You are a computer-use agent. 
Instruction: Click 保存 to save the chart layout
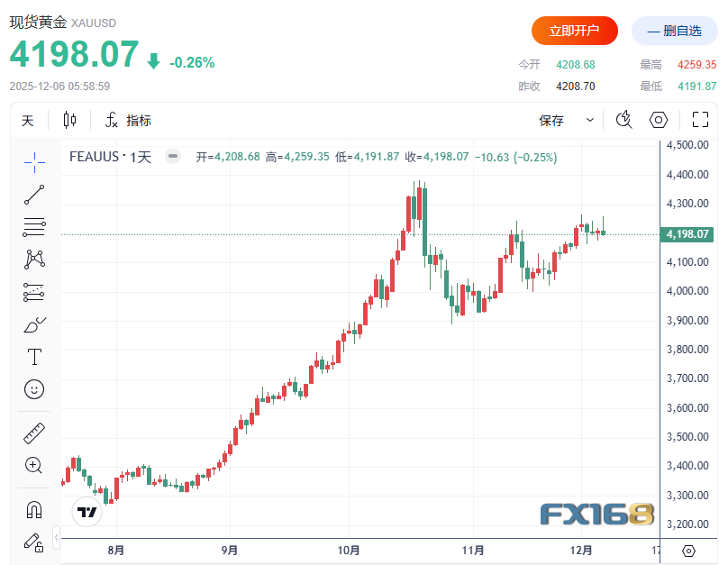551,121
